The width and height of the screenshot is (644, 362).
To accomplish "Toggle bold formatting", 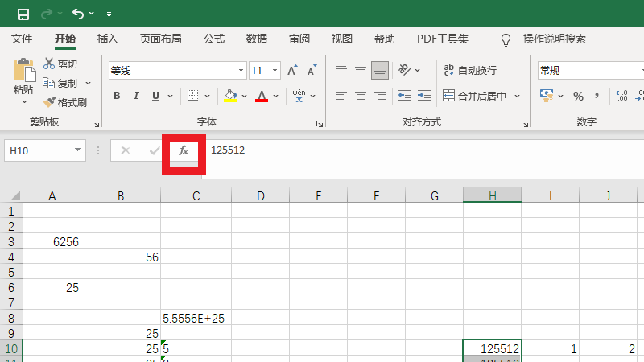I will click(x=117, y=96).
